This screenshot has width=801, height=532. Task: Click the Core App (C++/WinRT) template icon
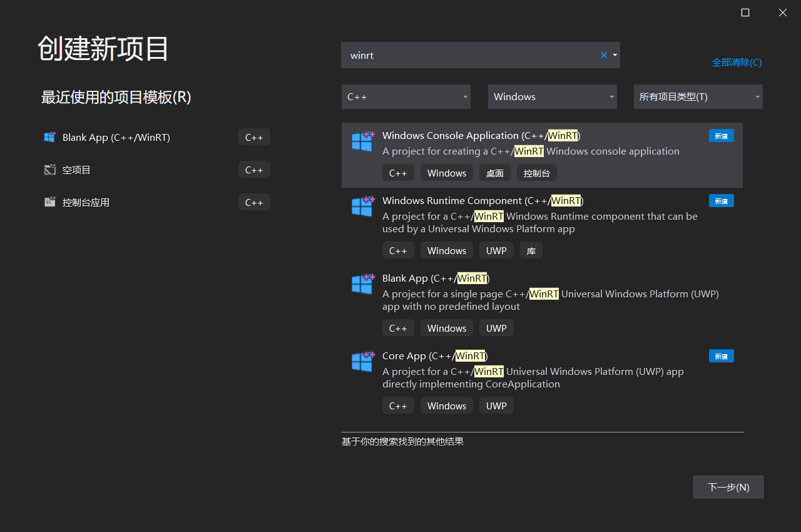(x=362, y=361)
